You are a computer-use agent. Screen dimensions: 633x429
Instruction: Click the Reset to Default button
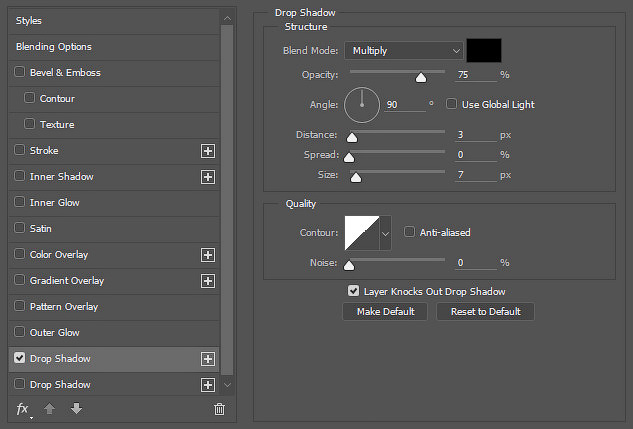[486, 312]
